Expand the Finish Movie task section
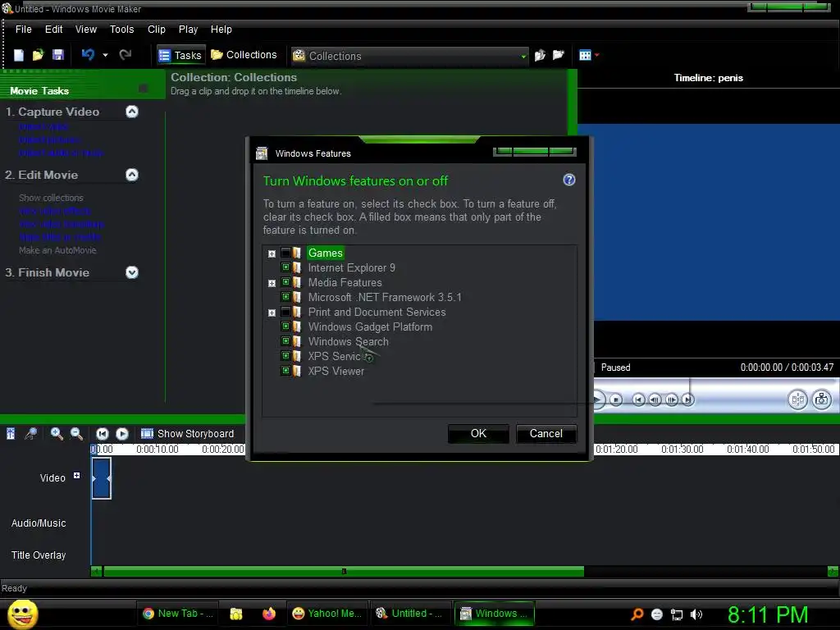840x630 pixels. (132, 272)
